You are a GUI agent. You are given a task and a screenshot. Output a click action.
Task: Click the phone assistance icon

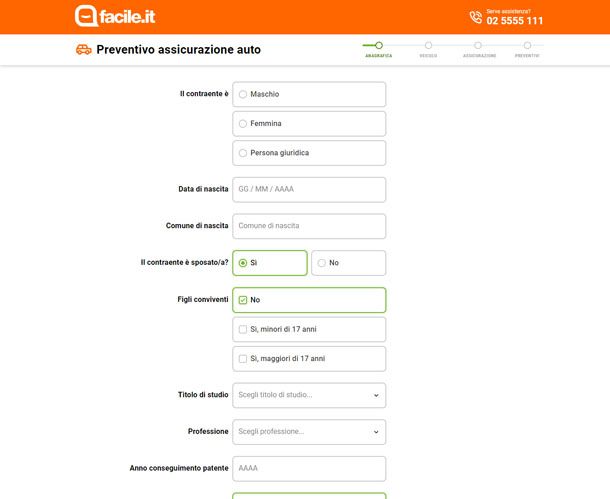(x=475, y=17)
